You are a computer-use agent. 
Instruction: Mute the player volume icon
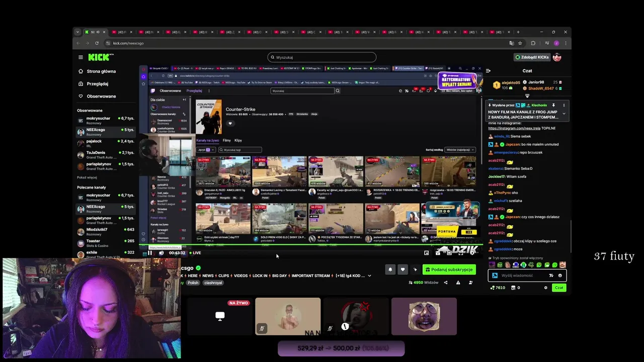tap(161, 253)
